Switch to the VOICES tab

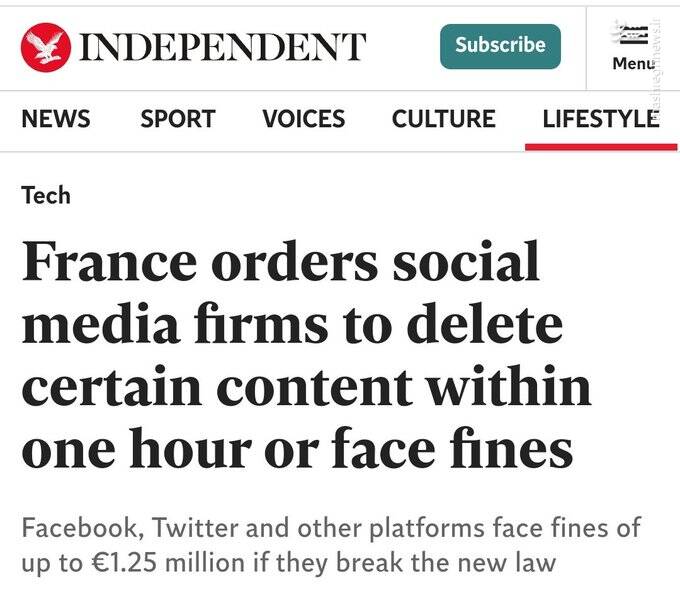303,119
